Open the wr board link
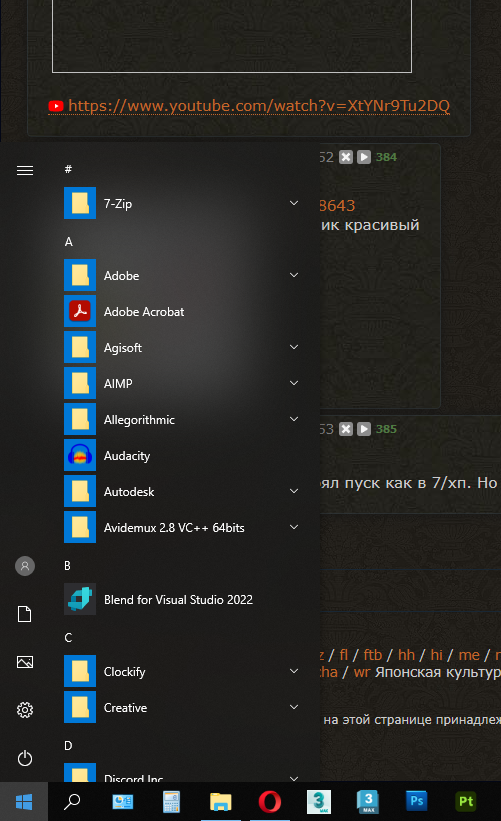Screen dimensions: 501x821 362,672
